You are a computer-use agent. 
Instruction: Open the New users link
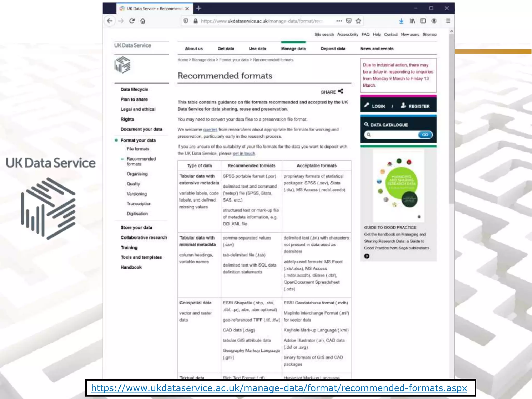[410, 34]
